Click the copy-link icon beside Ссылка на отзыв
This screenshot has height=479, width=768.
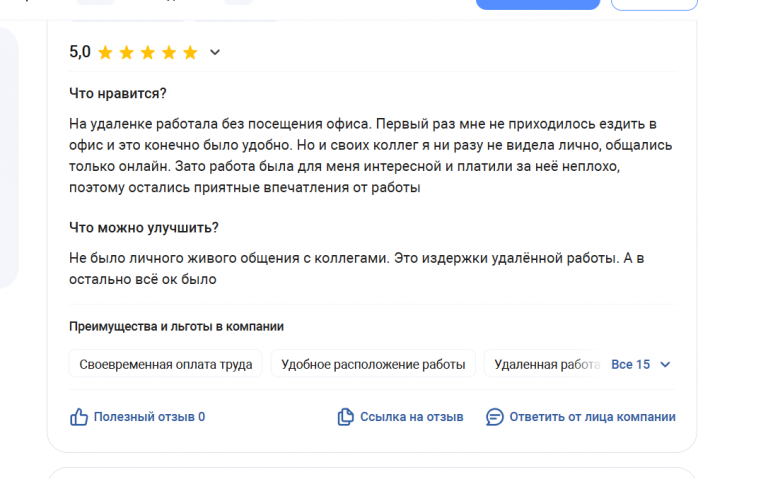coord(345,417)
